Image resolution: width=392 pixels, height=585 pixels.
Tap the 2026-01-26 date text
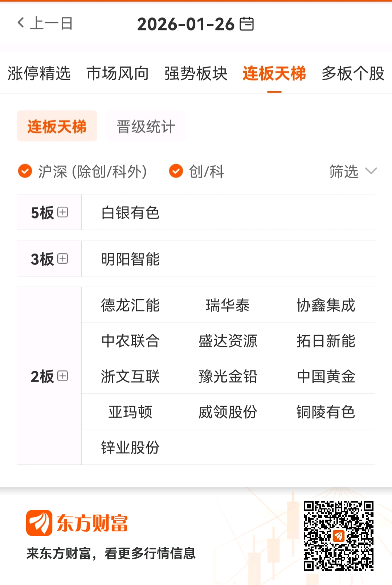click(x=186, y=24)
